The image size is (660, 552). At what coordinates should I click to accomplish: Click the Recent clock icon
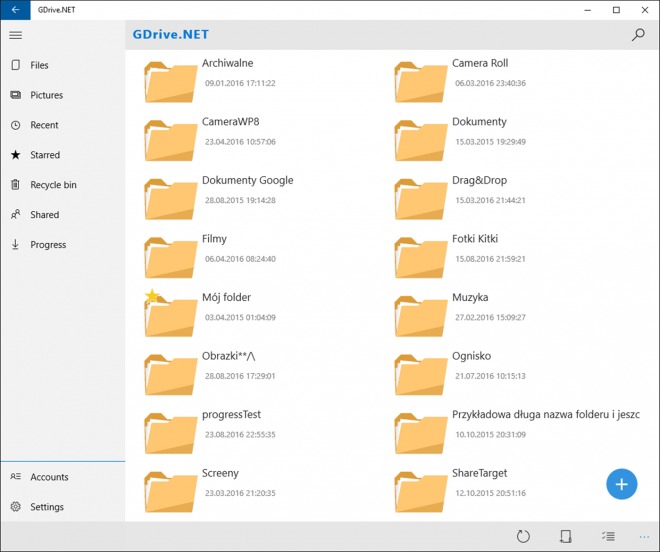[x=16, y=125]
